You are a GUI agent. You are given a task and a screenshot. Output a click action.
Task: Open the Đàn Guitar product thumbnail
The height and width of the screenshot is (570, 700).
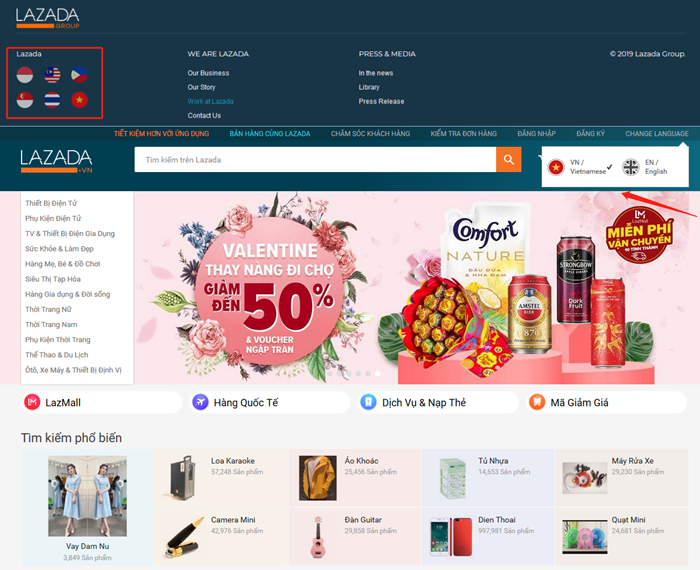pyautogui.click(x=317, y=537)
